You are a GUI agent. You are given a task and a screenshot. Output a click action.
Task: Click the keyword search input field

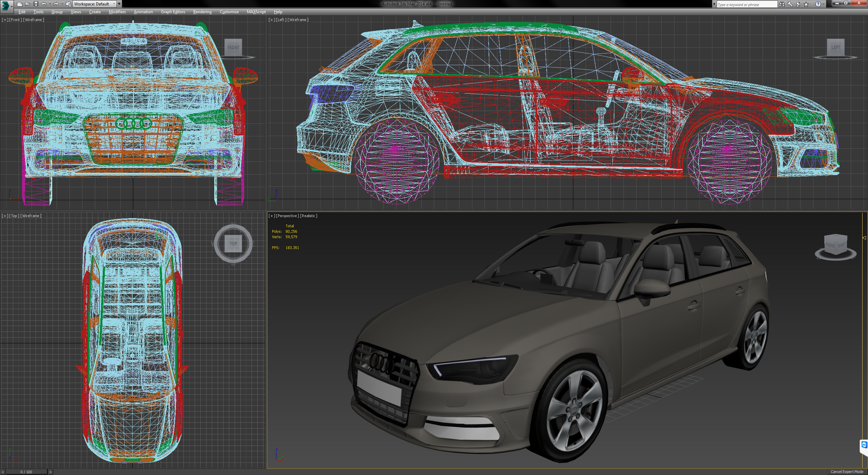(746, 4)
